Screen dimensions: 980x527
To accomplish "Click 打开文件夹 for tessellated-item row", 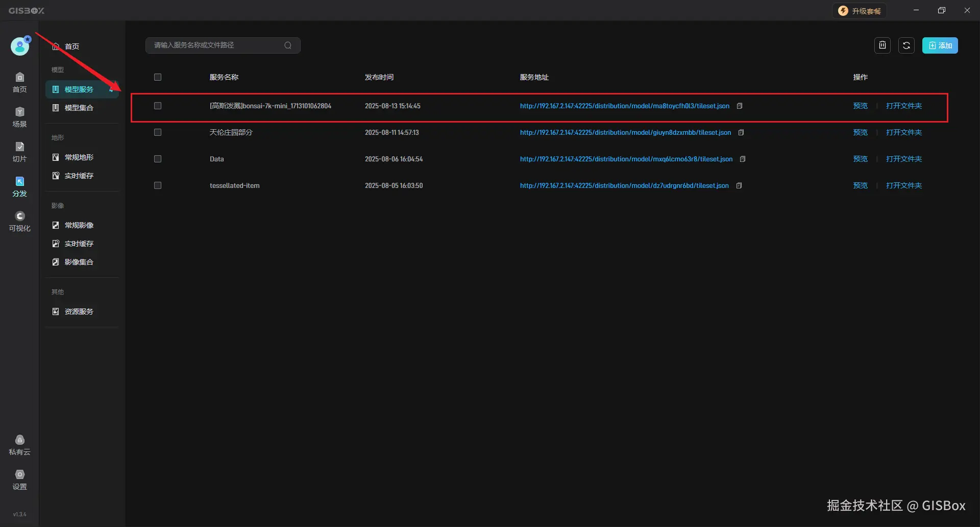I will pos(904,185).
